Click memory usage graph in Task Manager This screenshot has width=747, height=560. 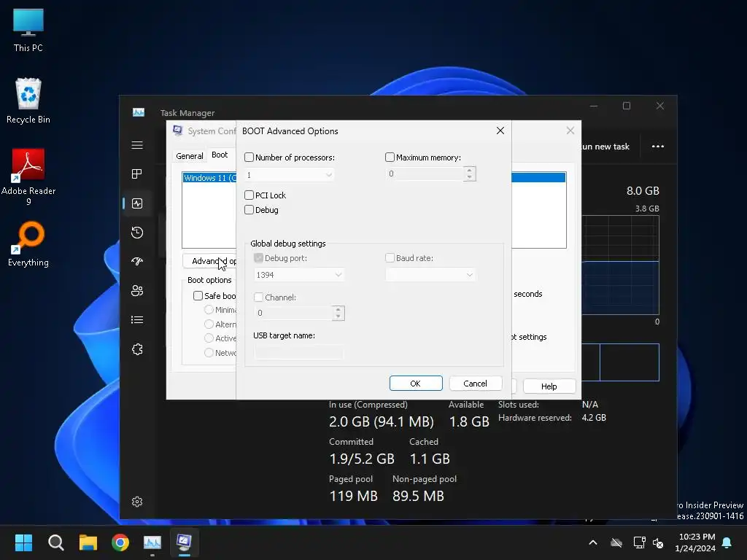620,265
